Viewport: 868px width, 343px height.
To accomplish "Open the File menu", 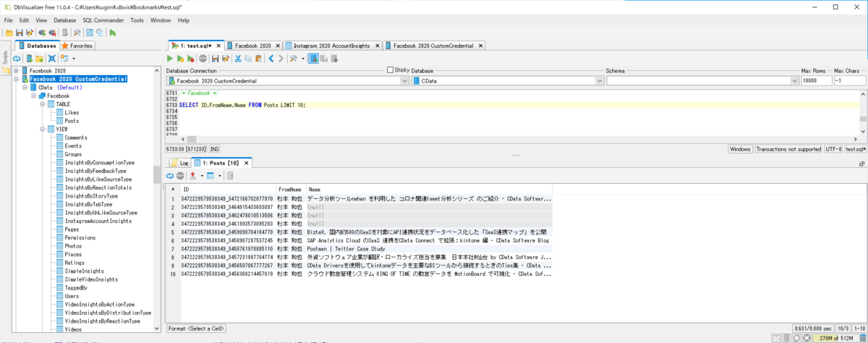I will [9, 20].
